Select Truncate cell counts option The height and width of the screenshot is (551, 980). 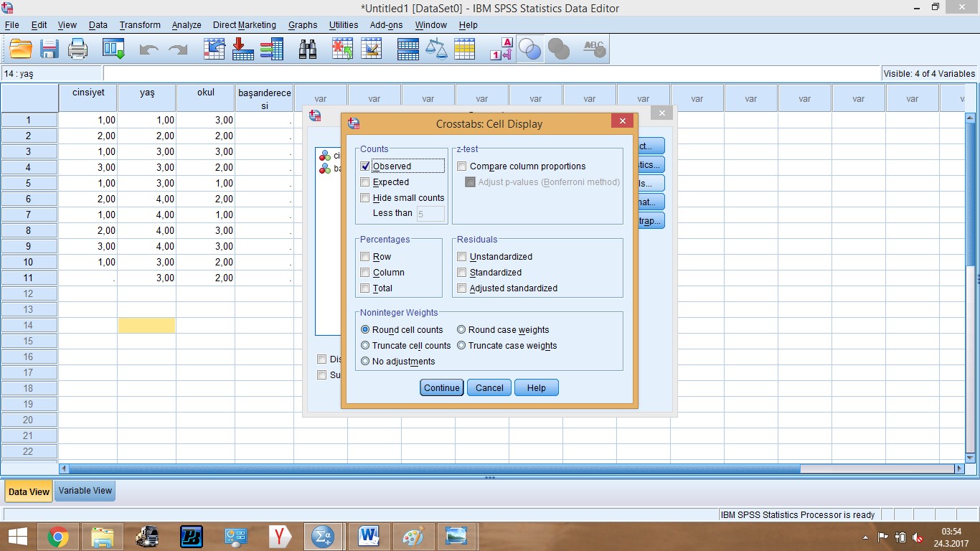click(365, 345)
